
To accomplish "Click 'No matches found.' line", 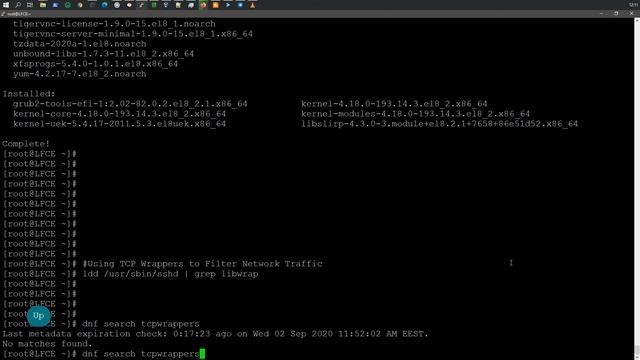I will click(47, 344).
